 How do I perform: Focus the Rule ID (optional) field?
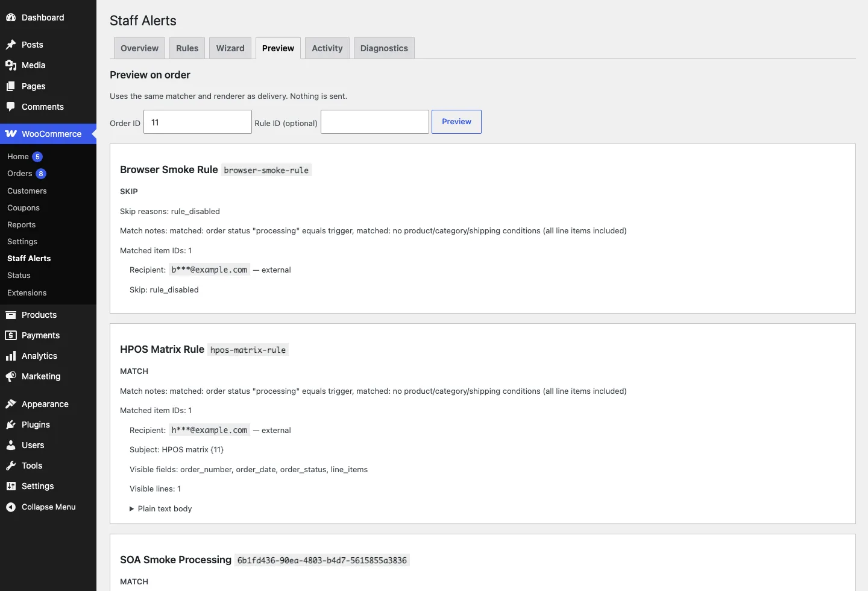(375, 122)
